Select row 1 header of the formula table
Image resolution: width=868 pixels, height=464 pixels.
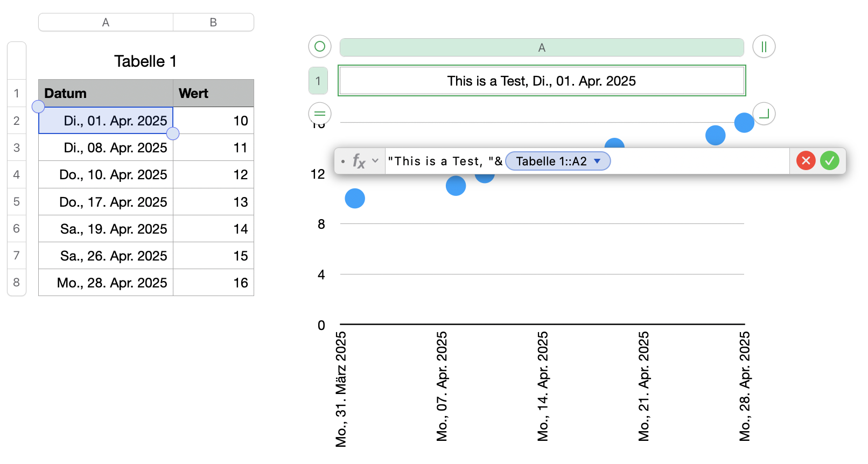(318, 81)
